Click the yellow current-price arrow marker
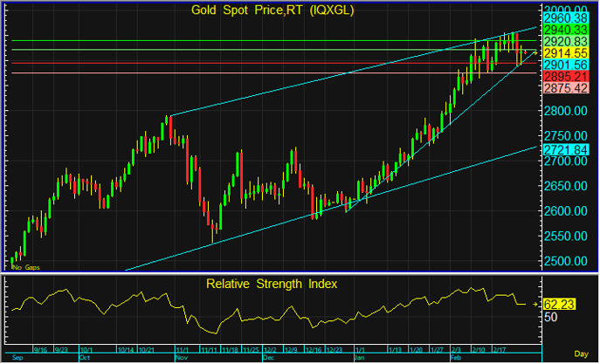The width and height of the screenshot is (600, 364). coord(534,53)
